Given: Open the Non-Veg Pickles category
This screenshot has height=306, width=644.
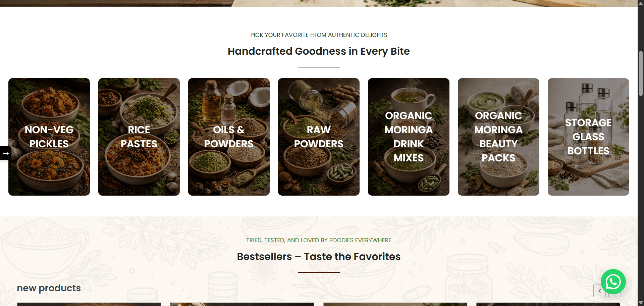Looking at the screenshot, I should (49, 137).
